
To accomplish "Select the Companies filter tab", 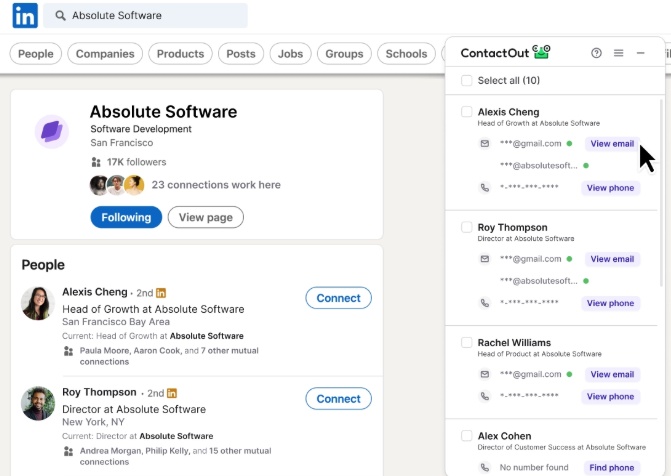I will click(105, 54).
